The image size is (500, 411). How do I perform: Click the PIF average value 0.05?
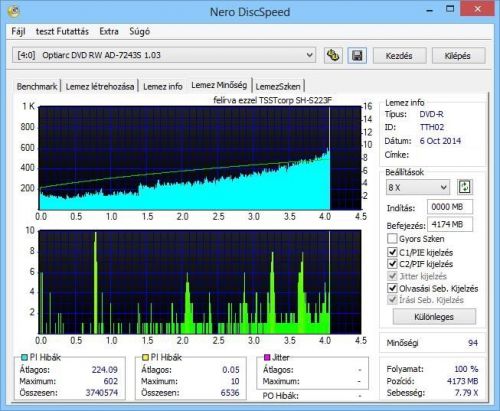pyautogui.click(x=231, y=370)
